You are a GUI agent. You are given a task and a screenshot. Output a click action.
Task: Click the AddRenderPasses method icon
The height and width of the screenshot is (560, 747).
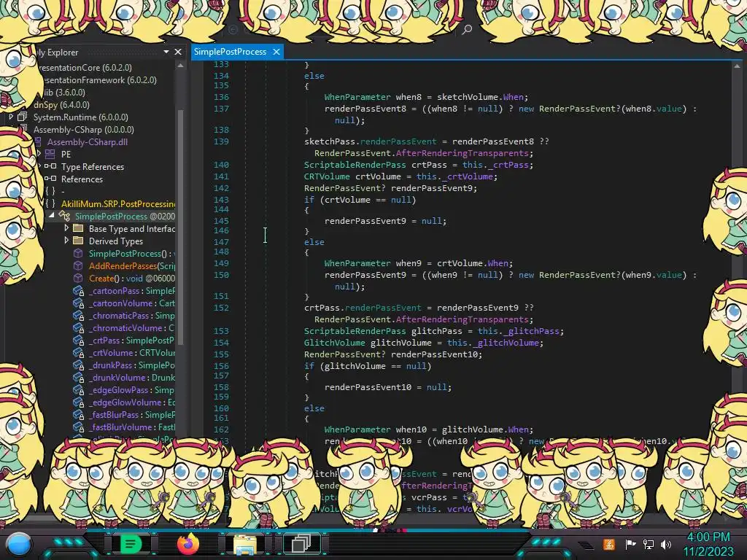(x=78, y=265)
